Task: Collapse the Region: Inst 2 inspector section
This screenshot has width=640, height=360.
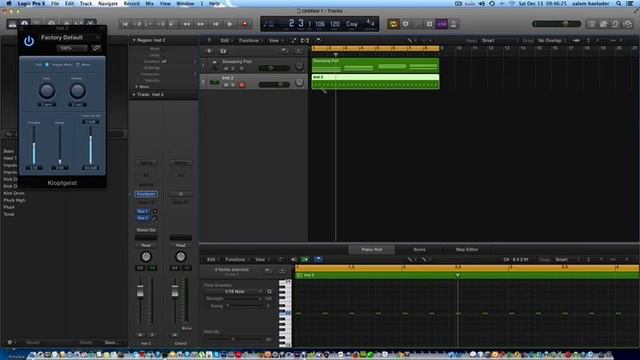Action: pyautogui.click(x=134, y=40)
